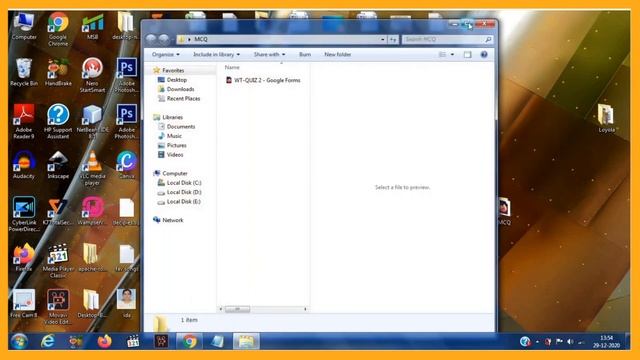Viewport: 640px width, 360px height.
Task: Launch Canva desktop shortcut
Action: click(127, 165)
